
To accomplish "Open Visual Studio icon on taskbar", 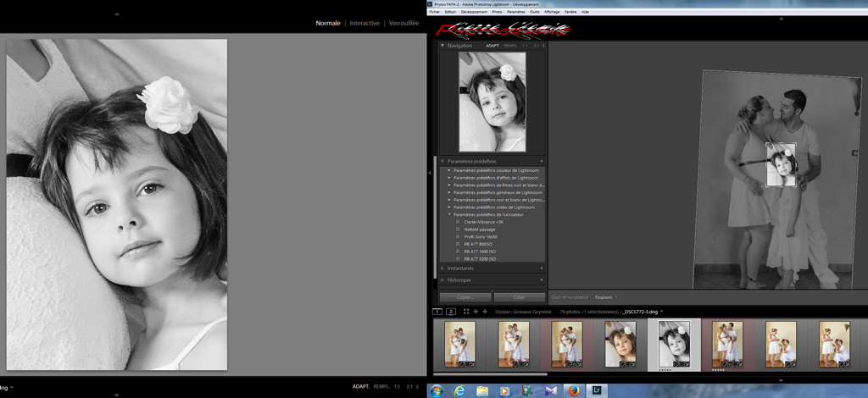I will point(550,391).
